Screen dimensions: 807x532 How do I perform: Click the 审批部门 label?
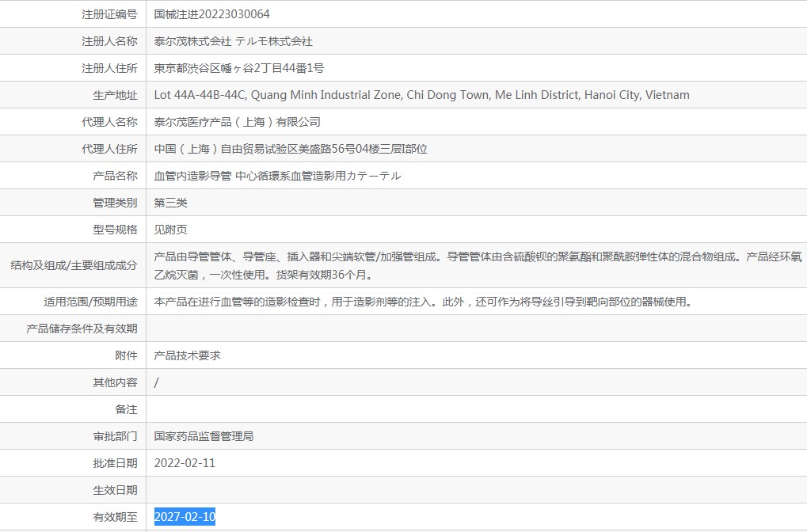click(115, 436)
